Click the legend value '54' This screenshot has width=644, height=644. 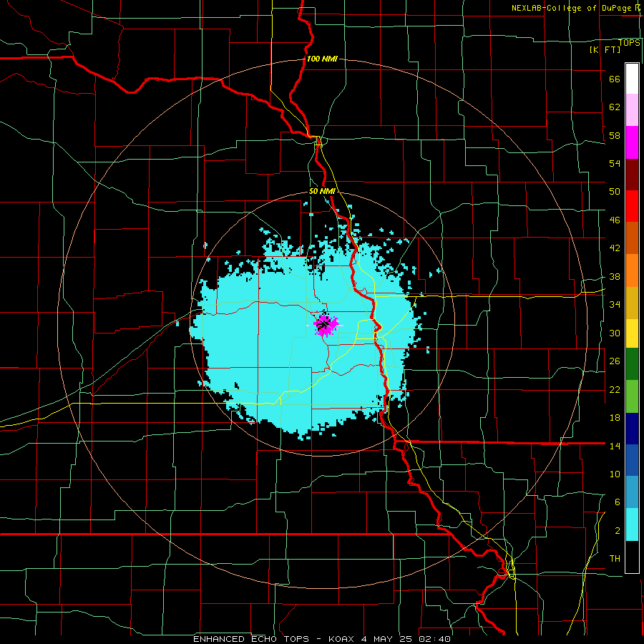[x=615, y=163]
